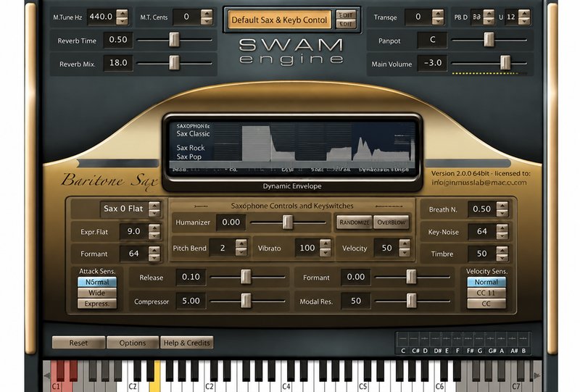The width and height of the screenshot is (580, 392).
Task: Increase Key-Noise value
Action: pos(502,228)
